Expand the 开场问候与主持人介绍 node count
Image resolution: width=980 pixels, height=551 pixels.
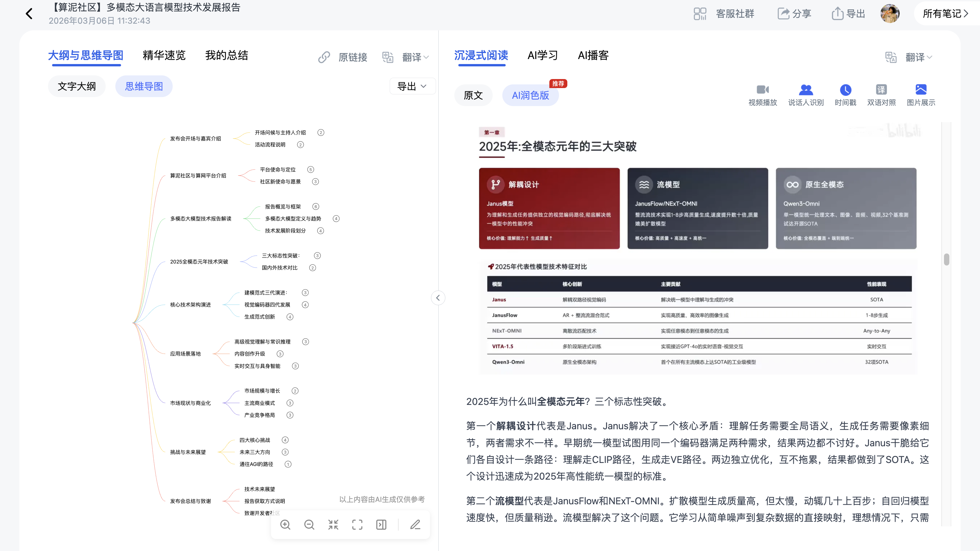[321, 132]
